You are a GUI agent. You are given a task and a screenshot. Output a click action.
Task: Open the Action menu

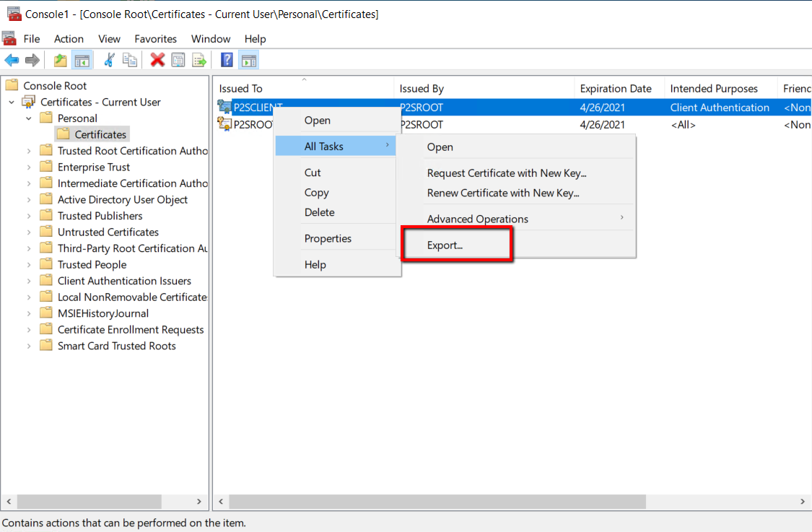click(x=69, y=39)
